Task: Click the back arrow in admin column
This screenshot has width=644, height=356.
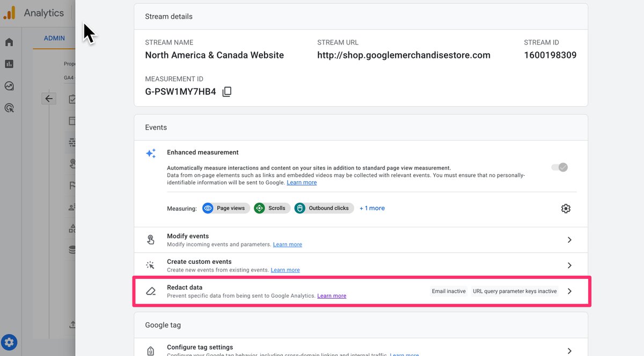Action: [49, 99]
